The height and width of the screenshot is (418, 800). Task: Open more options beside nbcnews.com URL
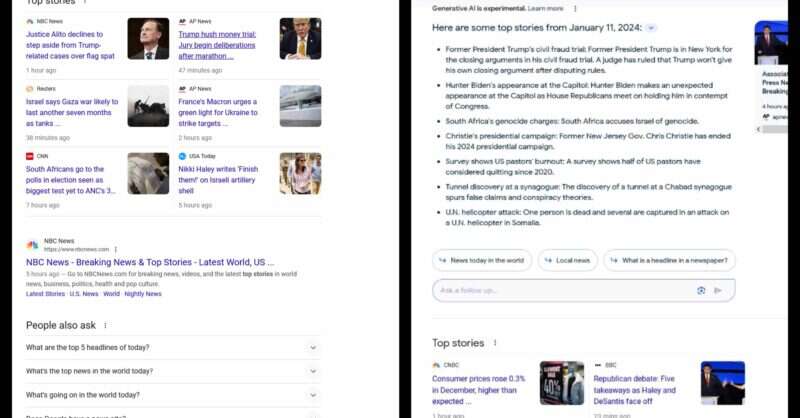click(116, 250)
